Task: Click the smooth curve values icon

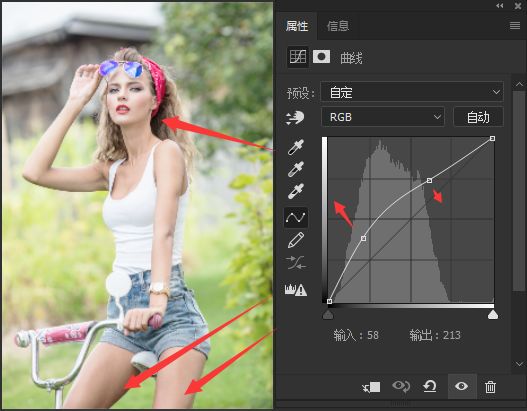Action: pyautogui.click(x=296, y=263)
